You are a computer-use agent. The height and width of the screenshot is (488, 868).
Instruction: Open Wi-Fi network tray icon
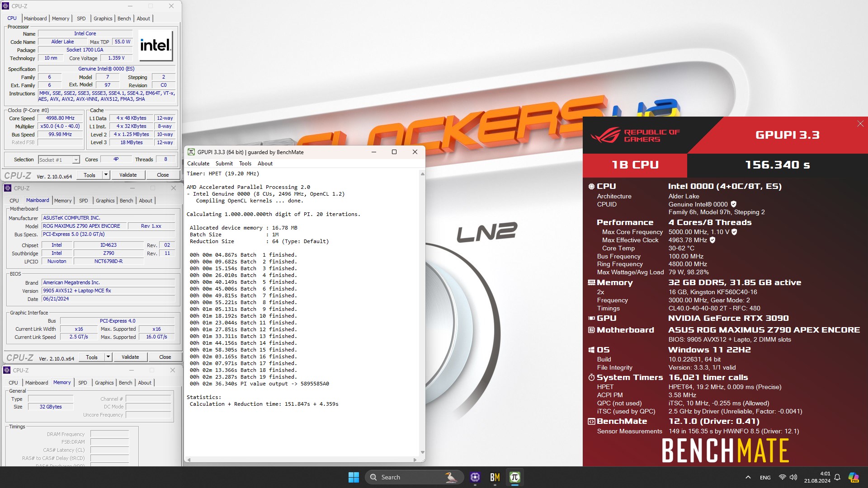(782, 477)
